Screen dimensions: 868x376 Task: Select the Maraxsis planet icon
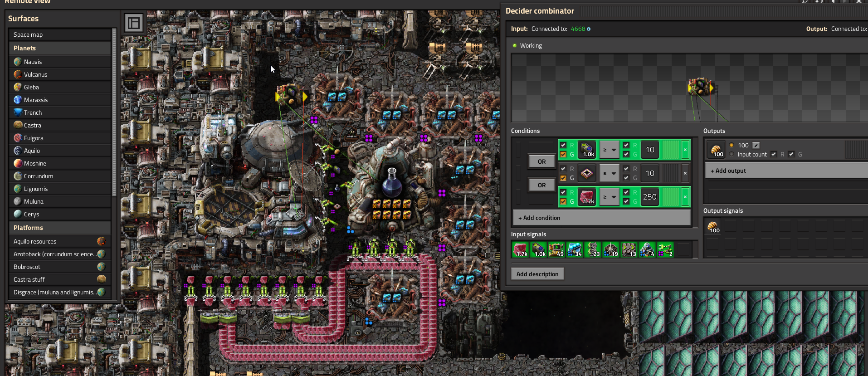point(18,100)
